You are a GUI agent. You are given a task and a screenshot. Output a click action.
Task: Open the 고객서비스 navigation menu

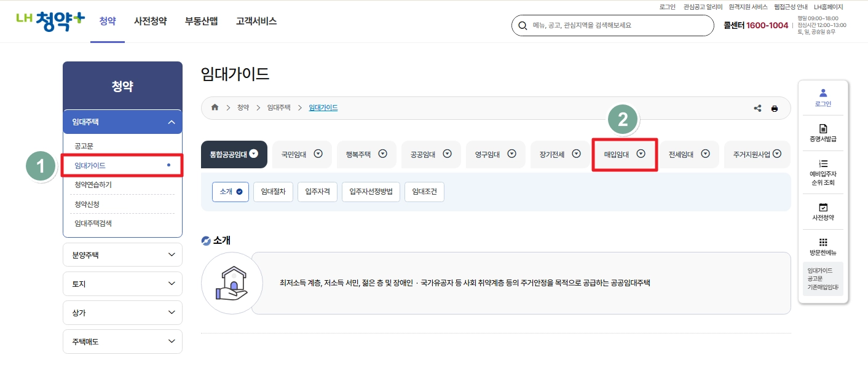coord(256,20)
